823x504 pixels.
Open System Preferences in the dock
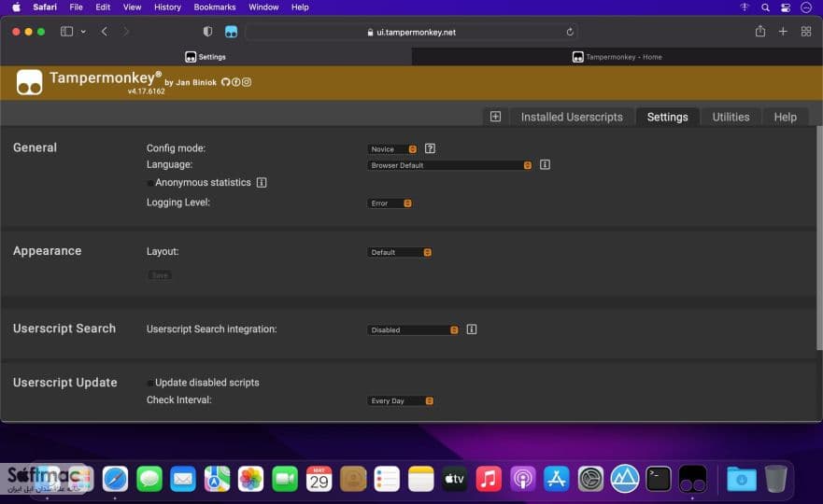click(590, 478)
